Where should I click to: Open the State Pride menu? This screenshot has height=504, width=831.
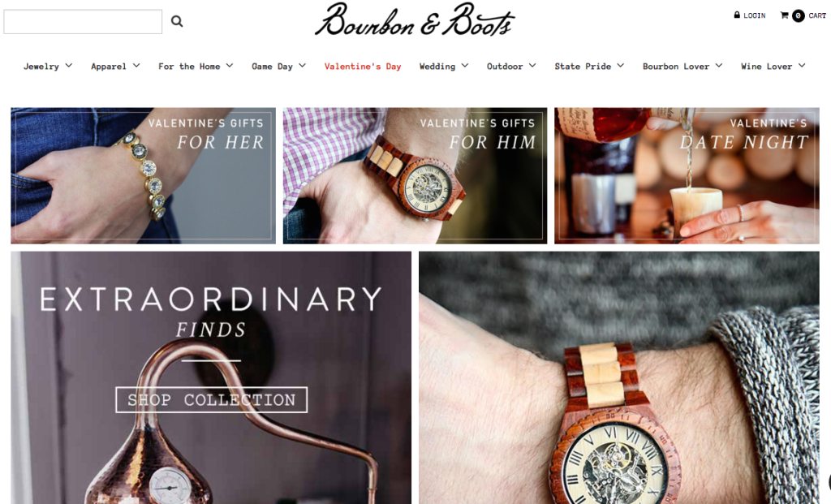click(x=589, y=67)
